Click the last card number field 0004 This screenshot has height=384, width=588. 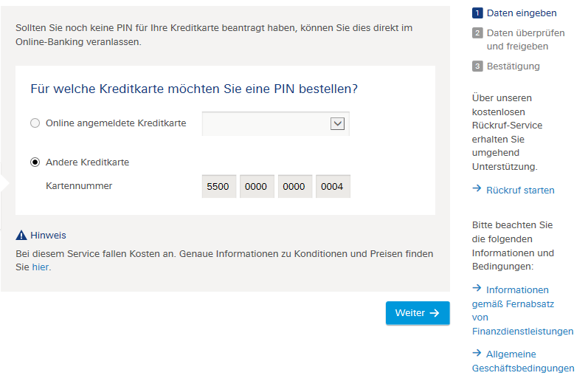point(333,186)
